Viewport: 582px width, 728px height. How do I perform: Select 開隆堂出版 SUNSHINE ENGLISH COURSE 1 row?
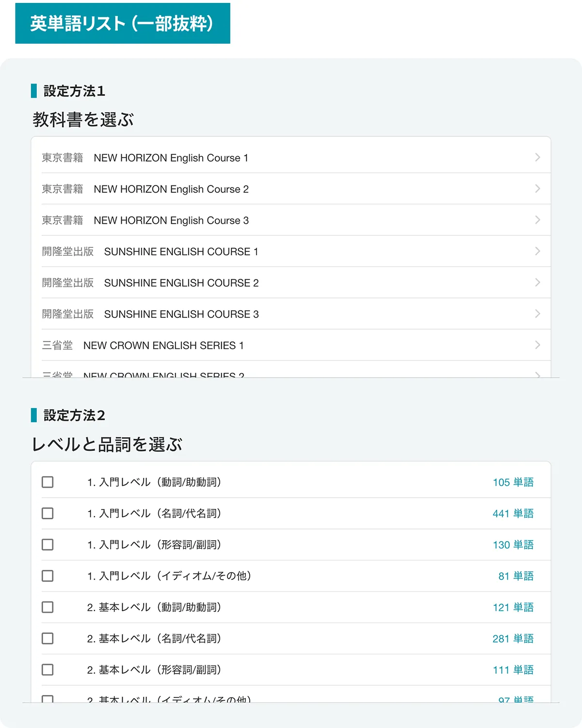tap(291, 251)
